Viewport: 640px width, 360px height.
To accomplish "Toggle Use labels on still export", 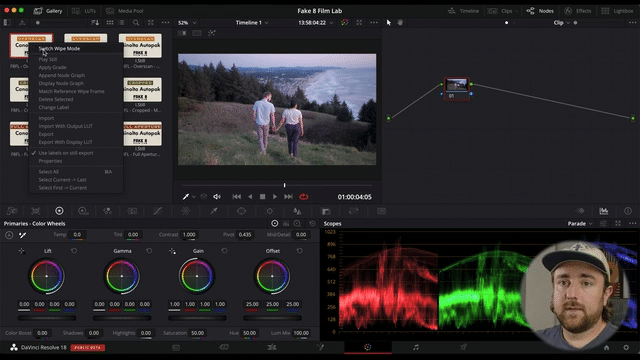I will click(66, 153).
